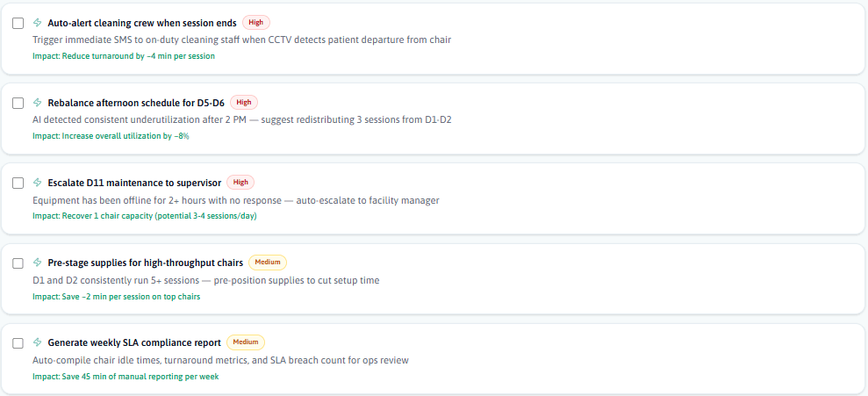
Task: Tick the Rebalance afternoon schedule checkbox
Action: click(x=18, y=104)
